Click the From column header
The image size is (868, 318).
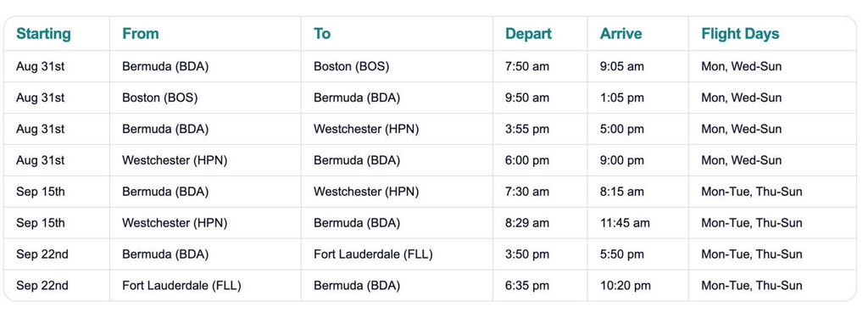(x=141, y=34)
